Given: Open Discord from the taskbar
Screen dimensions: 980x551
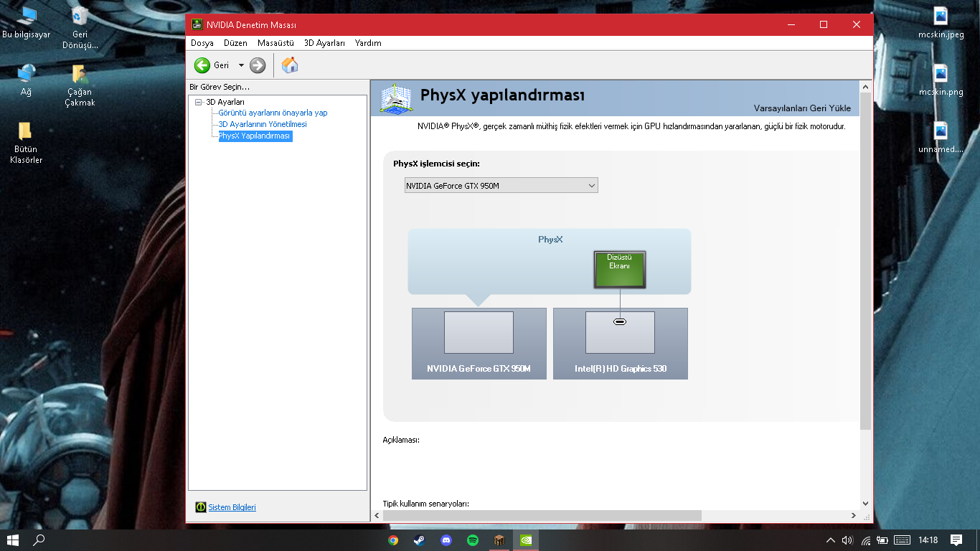Looking at the screenshot, I should (x=446, y=540).
